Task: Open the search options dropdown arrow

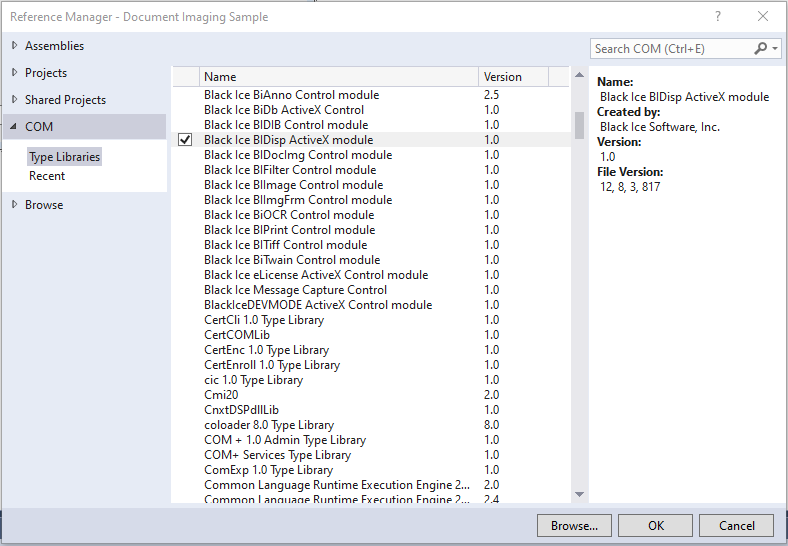Action: pyautogui.click(x=775, y=48)
